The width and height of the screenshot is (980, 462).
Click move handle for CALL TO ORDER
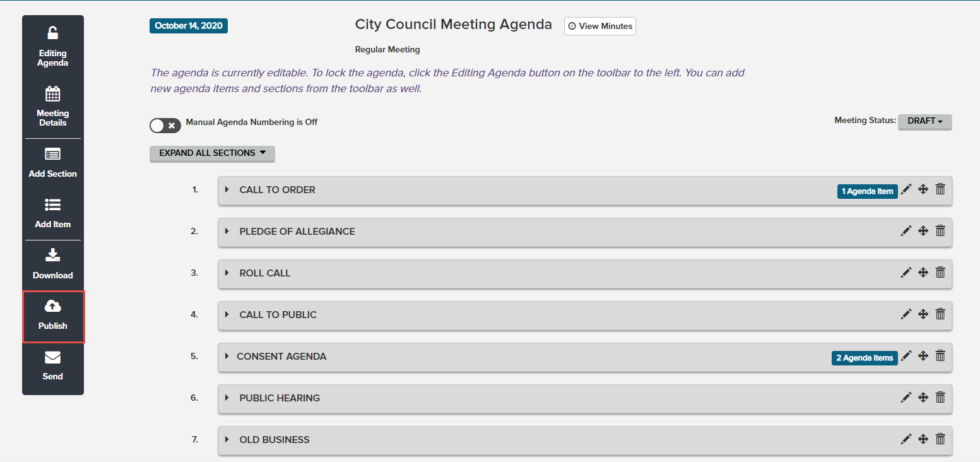point(923,189)
